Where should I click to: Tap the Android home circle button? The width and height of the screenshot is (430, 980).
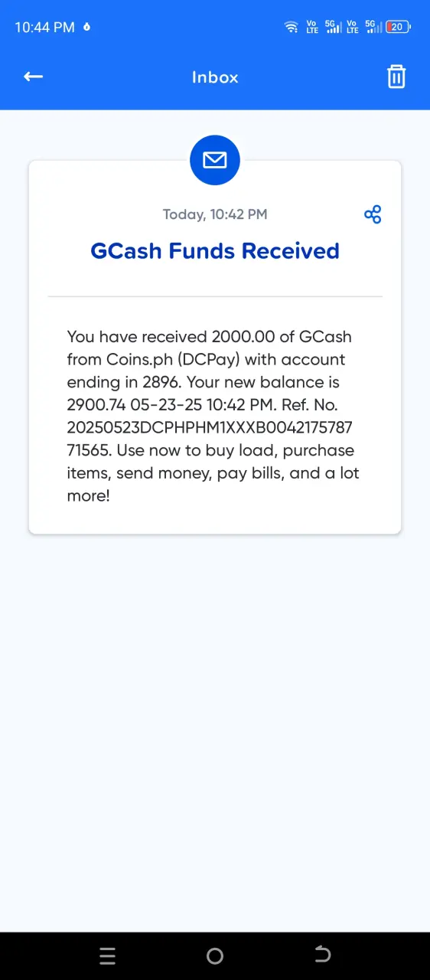215,955
